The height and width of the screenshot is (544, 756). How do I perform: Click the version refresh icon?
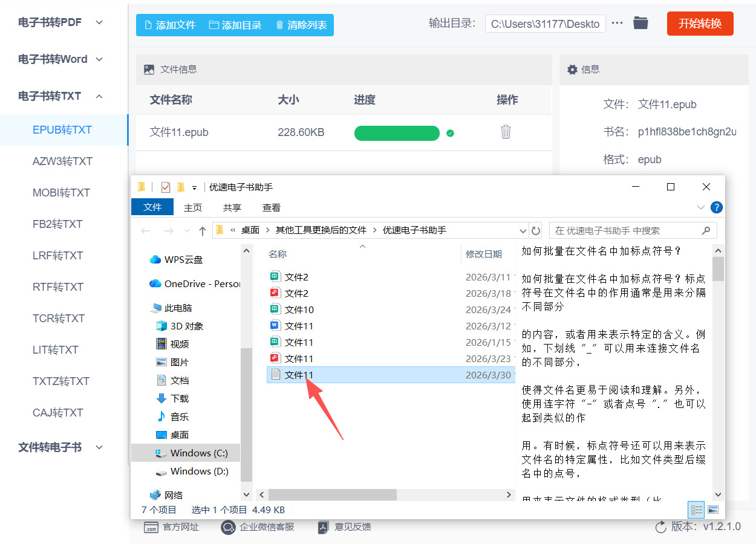[661, 527]
